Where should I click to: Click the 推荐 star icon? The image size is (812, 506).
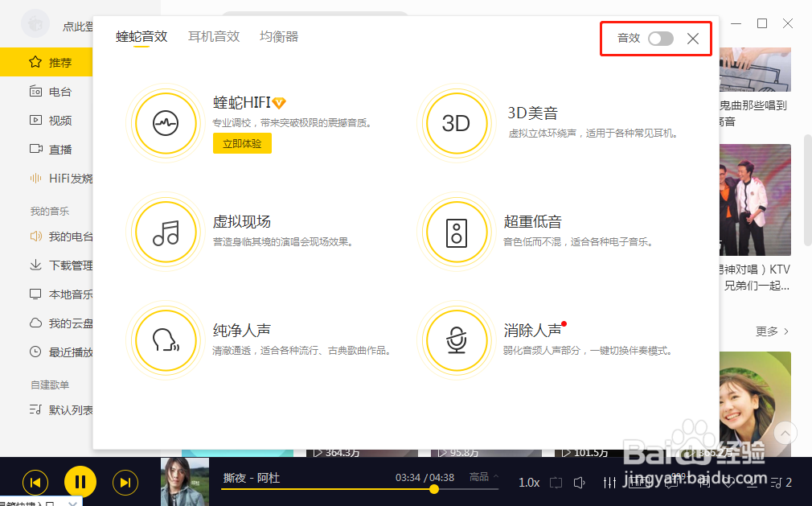click(35, 62)
